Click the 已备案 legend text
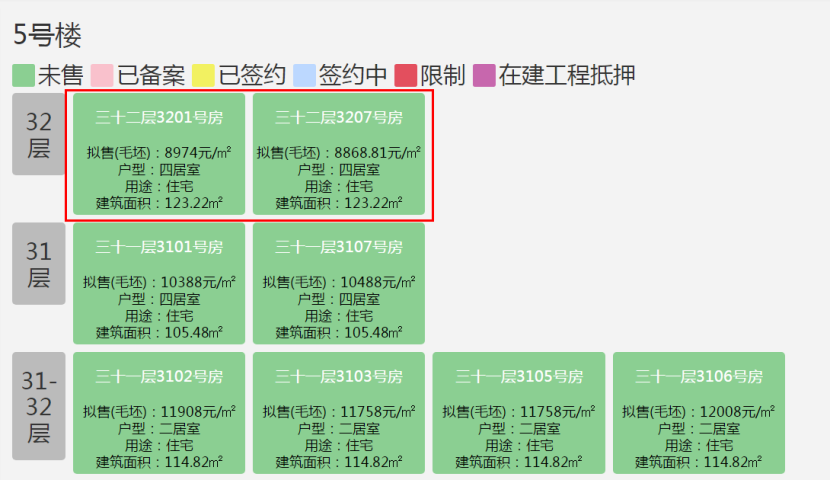The height and width of the screenshot is (480, 830). point(151,75)
